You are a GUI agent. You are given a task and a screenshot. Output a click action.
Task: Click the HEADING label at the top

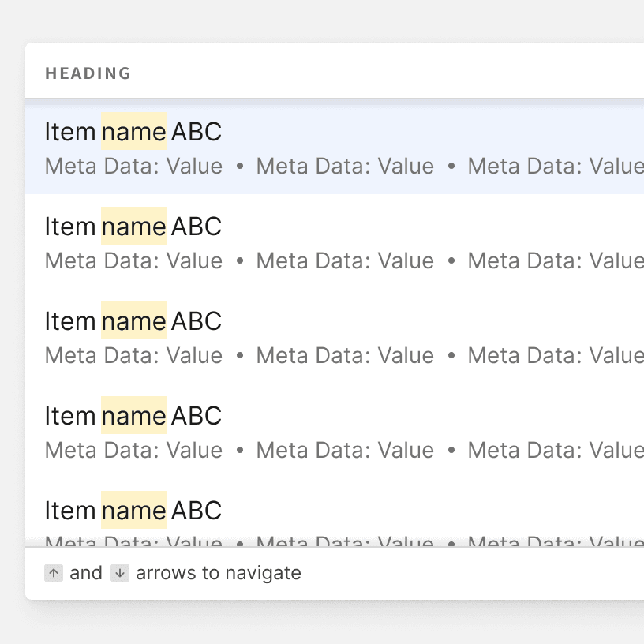pyautogui.click(x=88, y=74)
